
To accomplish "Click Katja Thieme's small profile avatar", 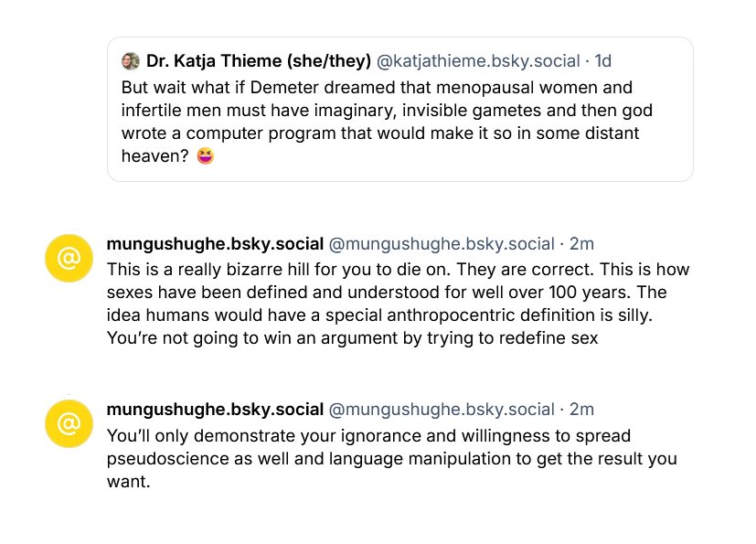I will coord(131,61).
